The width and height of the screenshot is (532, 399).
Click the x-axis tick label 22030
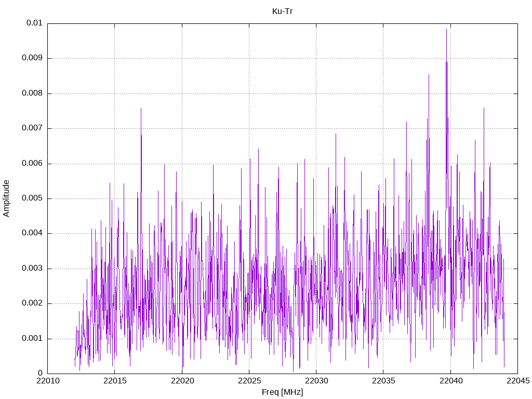[316, 381]
